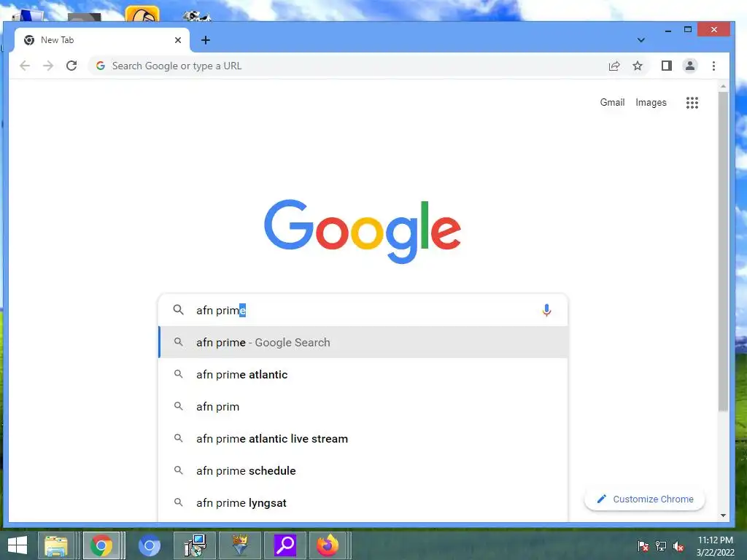The image size is (747, 560).
Task: Click the share this page icon
Action: [614, 66]
